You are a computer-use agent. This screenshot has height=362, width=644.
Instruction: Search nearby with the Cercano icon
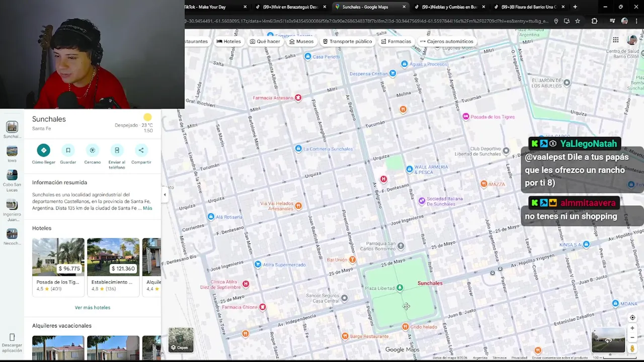point(93,150)
